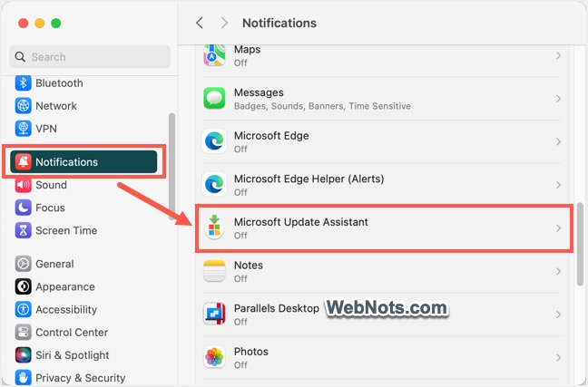588x387 pixels.
Task: Go back with the left arrow
Action: point(200,23)
